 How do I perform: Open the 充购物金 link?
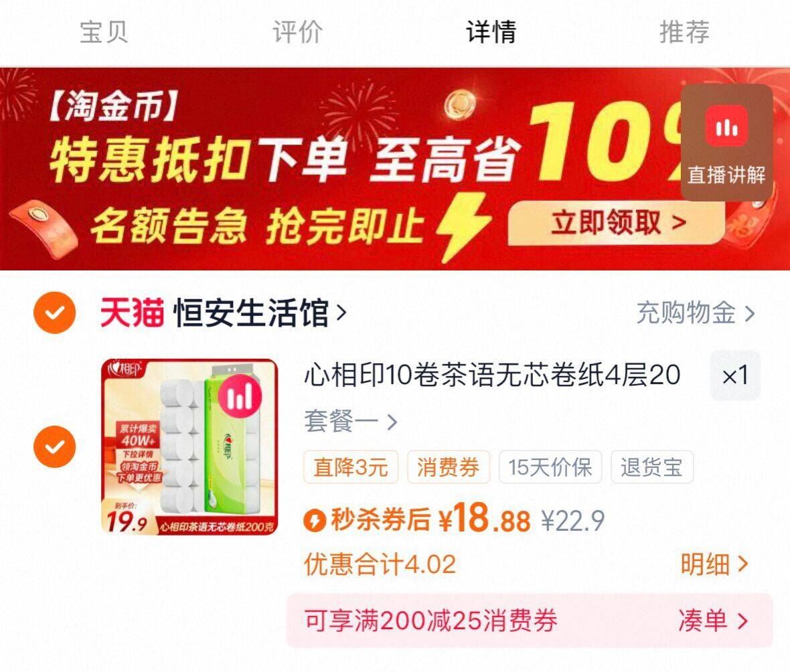tap(696, 313)
